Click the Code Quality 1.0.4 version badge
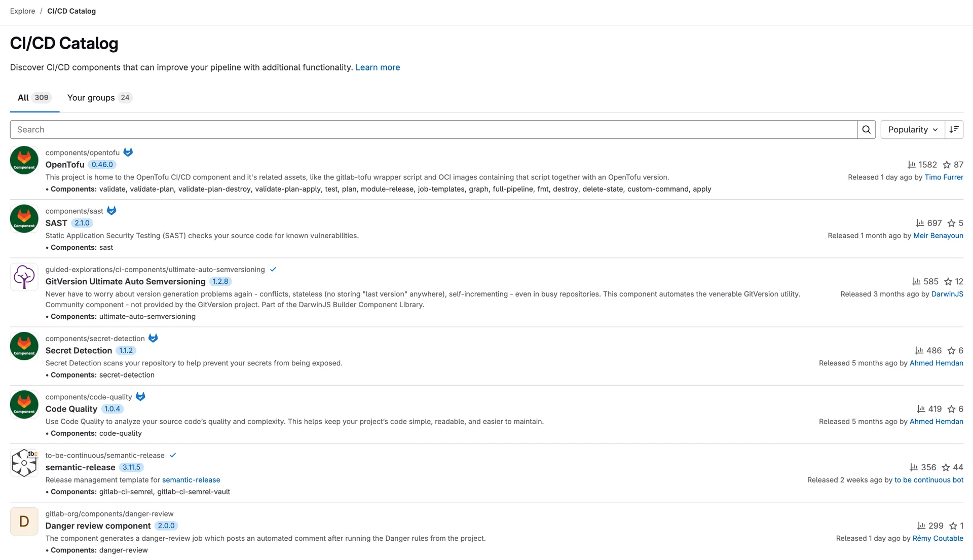 coord(112,409)
